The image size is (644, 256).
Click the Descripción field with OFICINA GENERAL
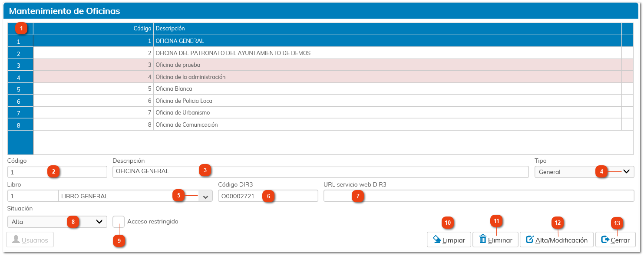coord(320,172)
